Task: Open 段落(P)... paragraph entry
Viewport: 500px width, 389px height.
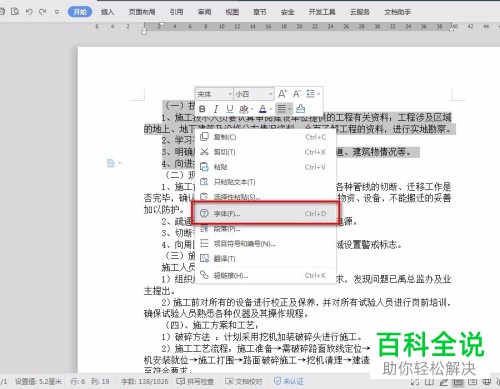Action: pyautogui.click(x=265, y=229)
